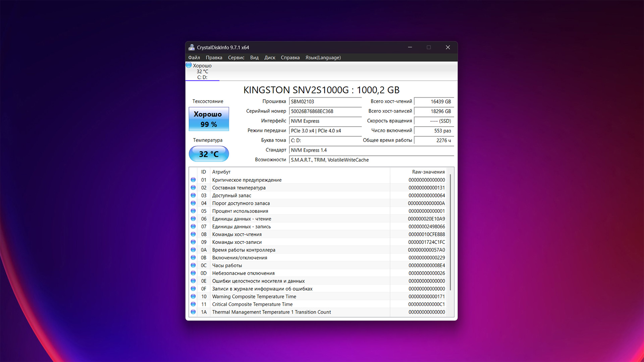Click the status orb for Команды хост-чтения

(193, 234)
